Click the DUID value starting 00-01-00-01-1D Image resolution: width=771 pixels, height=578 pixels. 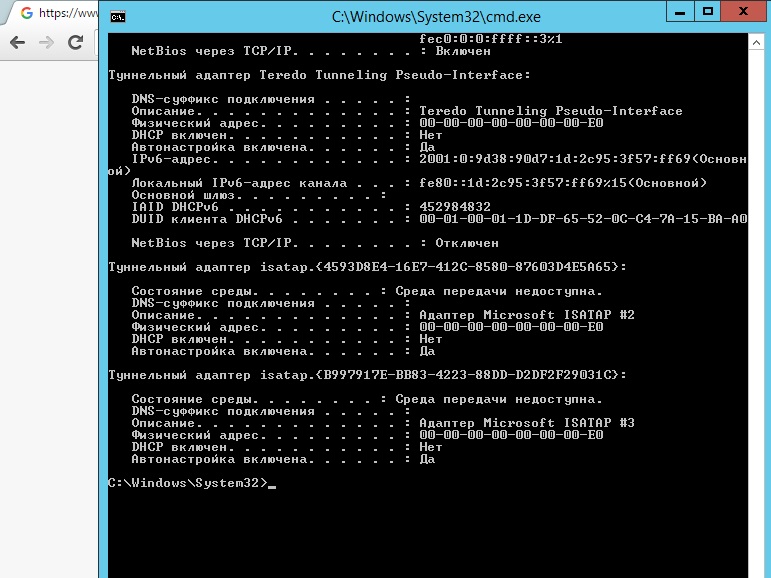coord(583,219)
